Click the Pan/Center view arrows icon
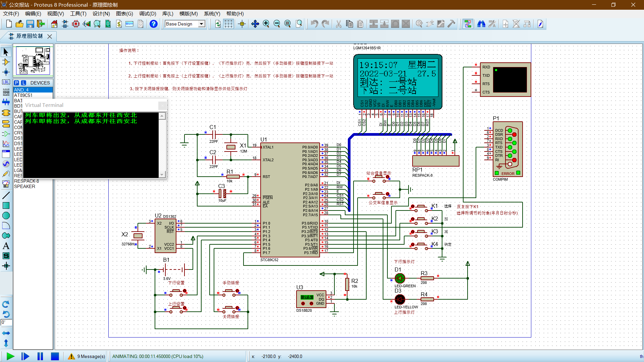Screen dimensions: 644x362 255,24
